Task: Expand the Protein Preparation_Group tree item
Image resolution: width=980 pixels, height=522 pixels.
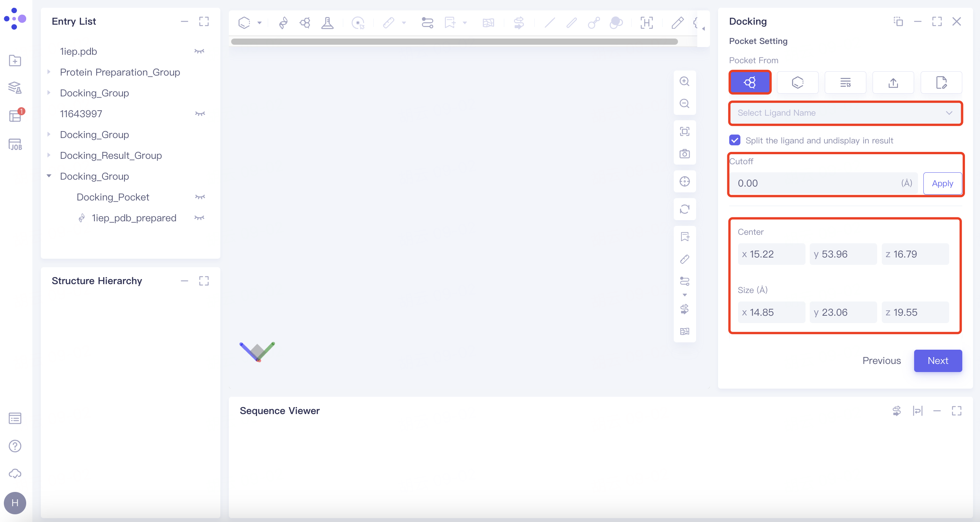Action: [49, 72]
